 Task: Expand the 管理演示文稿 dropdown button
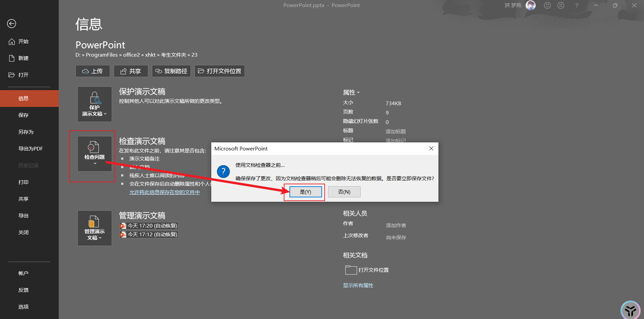[x=95, y=228]
